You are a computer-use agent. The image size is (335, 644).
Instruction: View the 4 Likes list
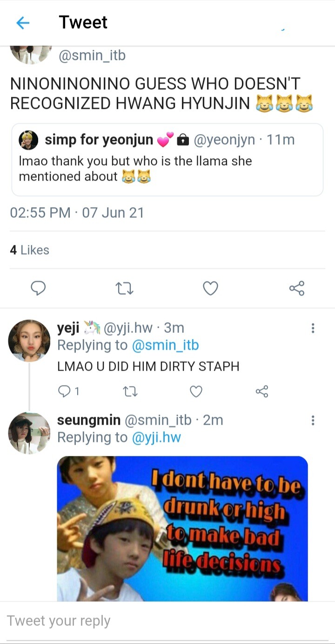[x=29, y=250]
